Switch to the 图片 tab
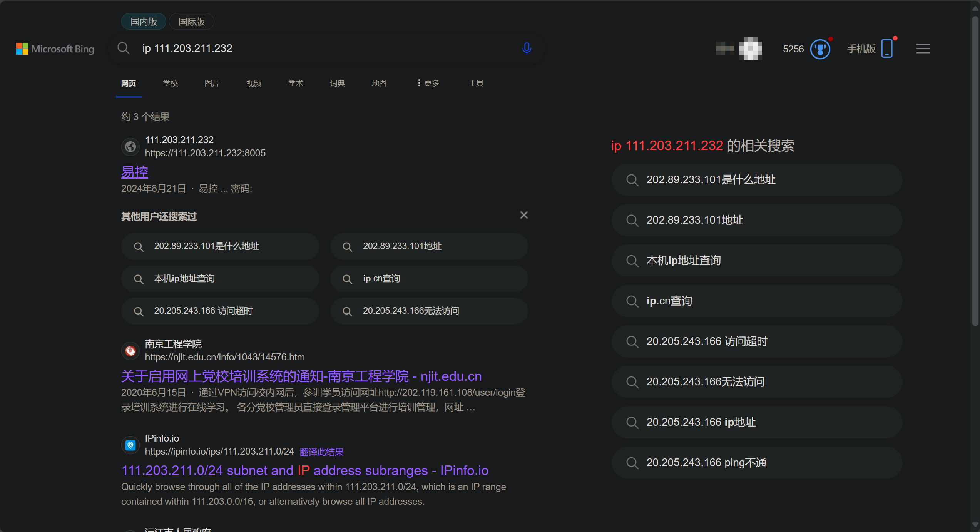This screenshot has width=980, height=532. pos(212,83)
